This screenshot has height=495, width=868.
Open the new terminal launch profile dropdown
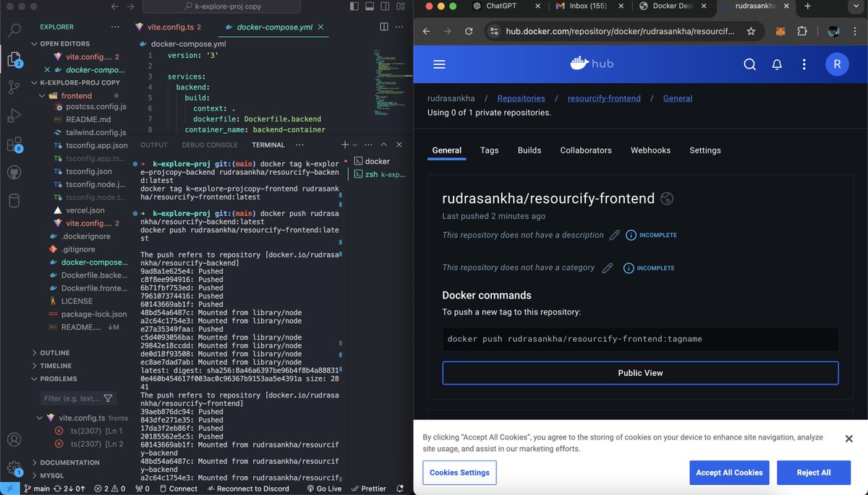[355, 145]
